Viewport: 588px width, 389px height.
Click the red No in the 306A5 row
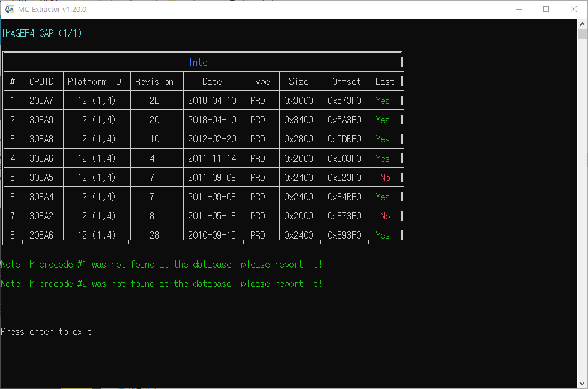pyautogui.click(x=385, y=177)
